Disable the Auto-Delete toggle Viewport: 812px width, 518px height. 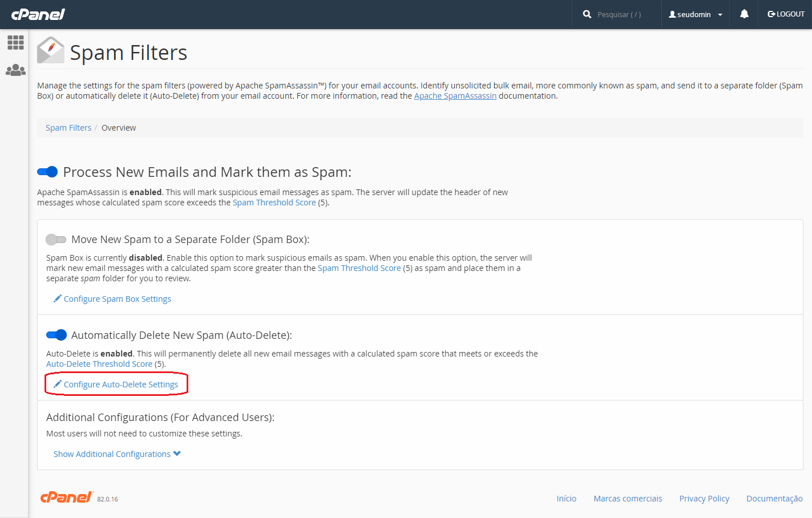click(56, 335)
